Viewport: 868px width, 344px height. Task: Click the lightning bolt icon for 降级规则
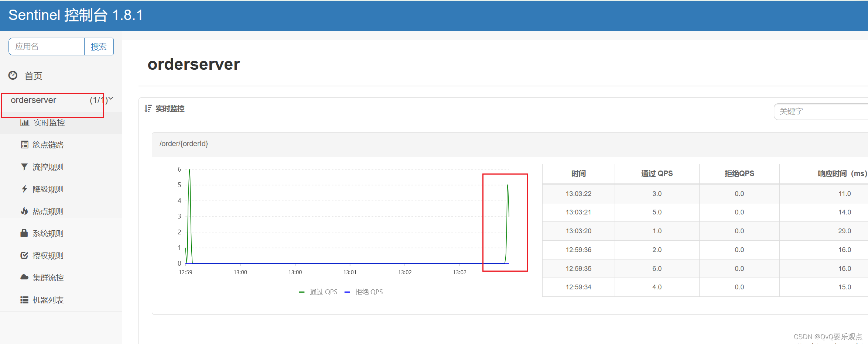(24, 189)
